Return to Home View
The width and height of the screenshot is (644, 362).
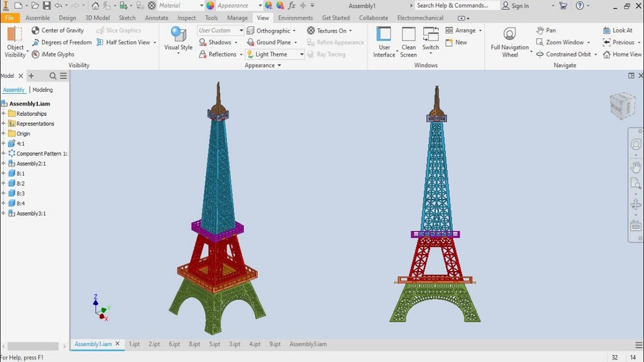[x=622, y=54]
